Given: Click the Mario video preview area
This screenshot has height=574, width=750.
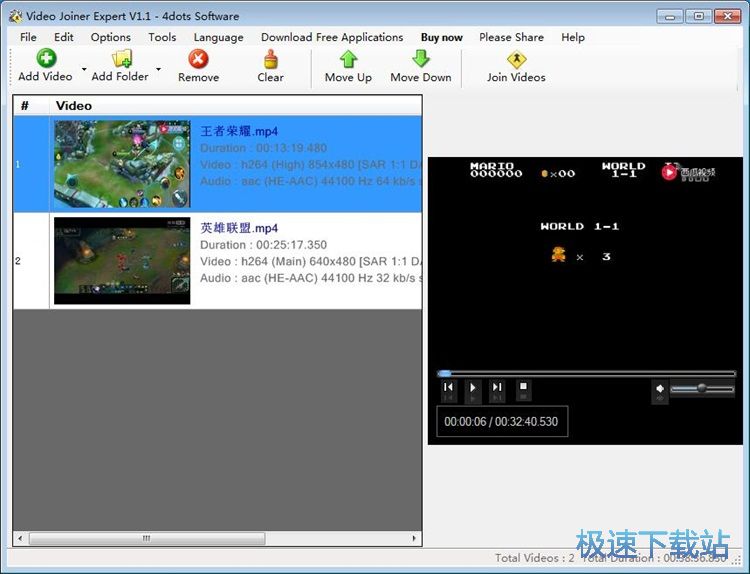Looking at the screenshot, I should point(585,262).
